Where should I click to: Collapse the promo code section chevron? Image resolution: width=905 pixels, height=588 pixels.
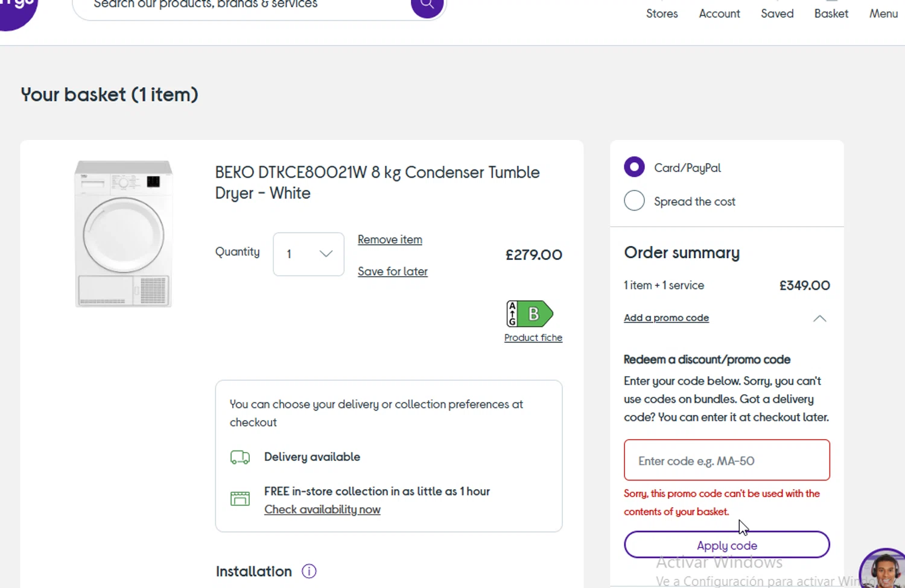tap(819, 318)
